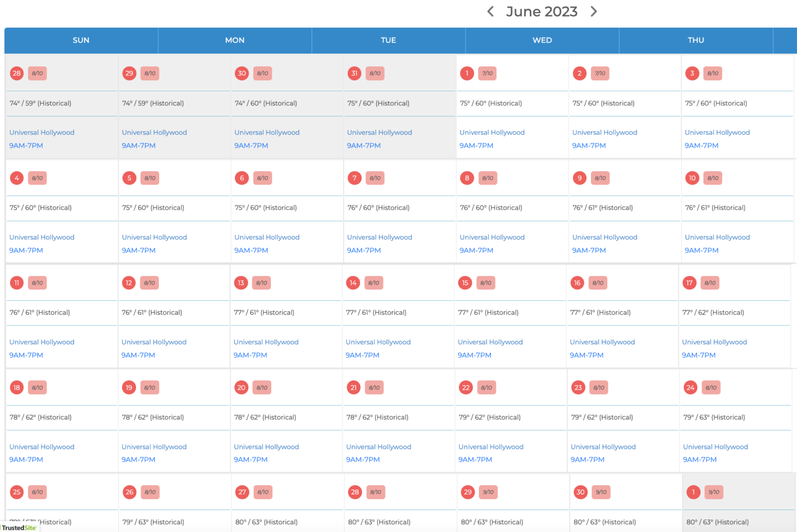Image resolution: width=797 pixels, height=532 pixels.
Task: Click the red date circle for June 1
Action: coord(467,73)
